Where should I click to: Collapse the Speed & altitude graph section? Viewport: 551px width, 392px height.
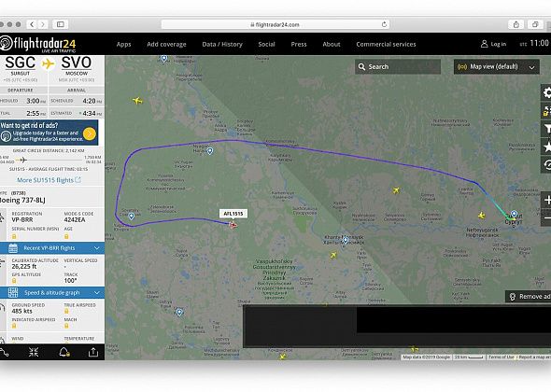[52, 292]
